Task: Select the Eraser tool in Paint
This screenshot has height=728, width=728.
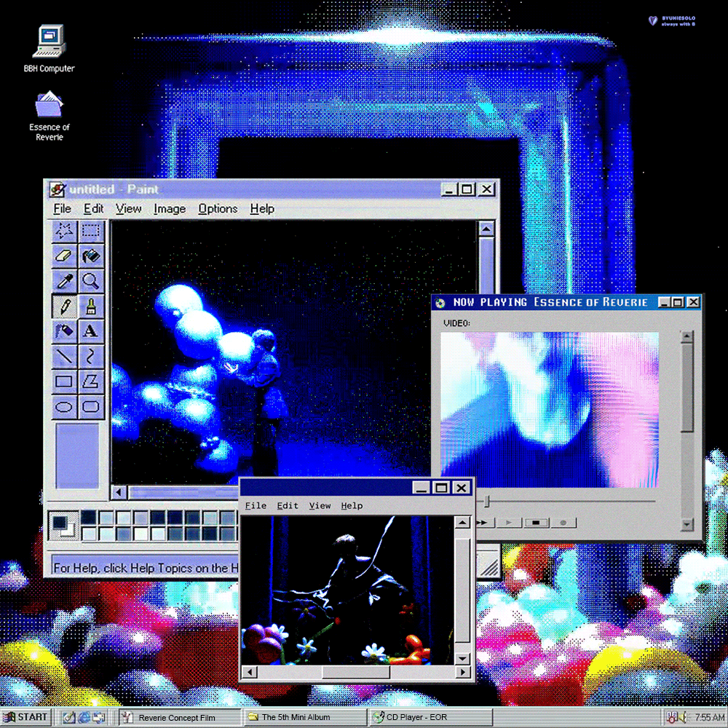Action: point(63,256)
